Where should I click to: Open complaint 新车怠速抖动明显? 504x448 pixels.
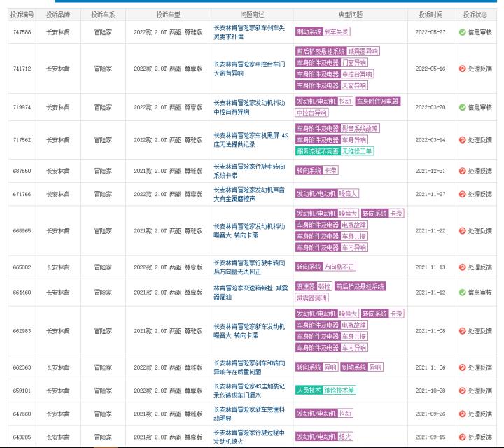[x=249, y=414]
